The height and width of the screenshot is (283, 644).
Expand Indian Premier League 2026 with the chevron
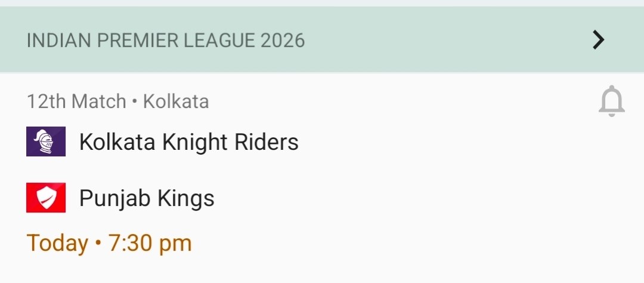[x=598, y=40]
